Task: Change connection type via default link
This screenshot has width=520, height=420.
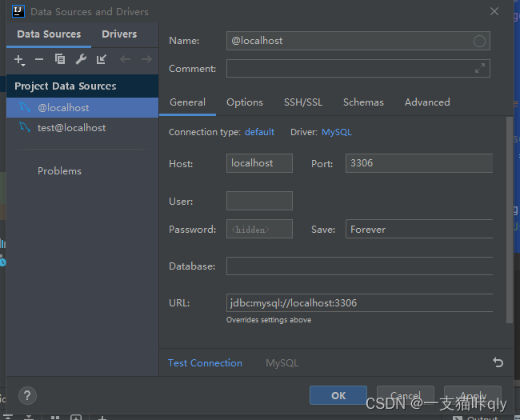Action: (259, 132)
